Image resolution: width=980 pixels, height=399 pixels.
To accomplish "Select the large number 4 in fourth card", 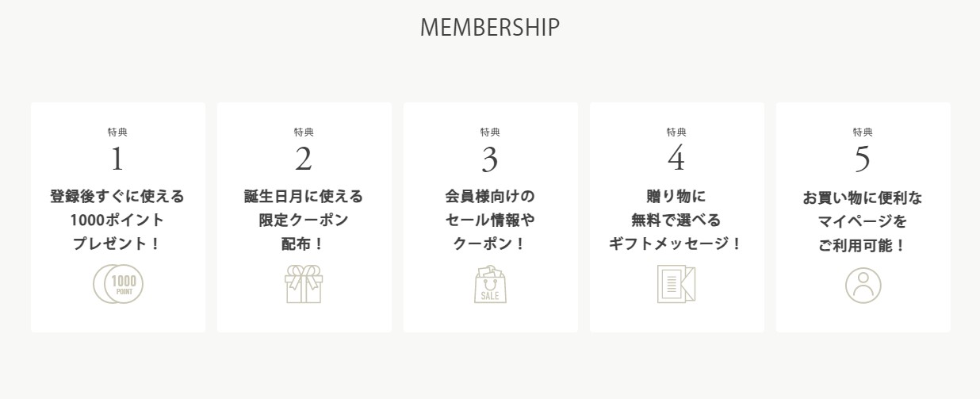I will [x=676, y=159].
